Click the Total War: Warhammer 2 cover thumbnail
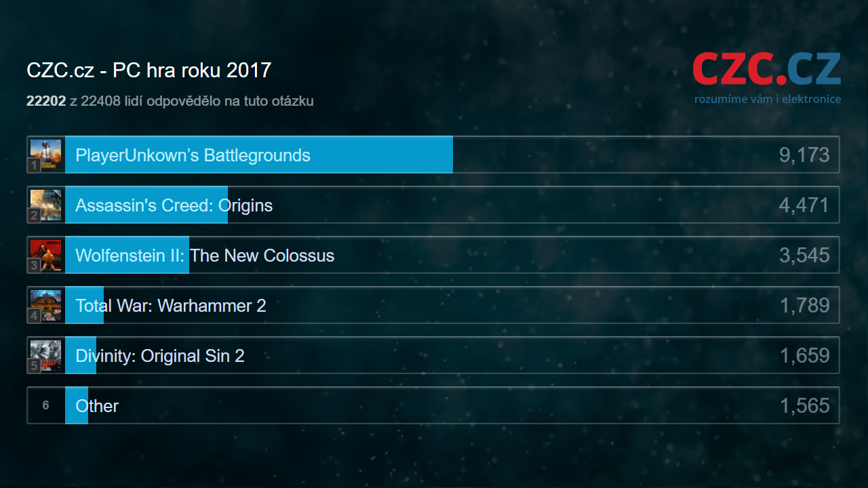The height and width of the screenshot is (488, 868). click(x=46, y=305)
